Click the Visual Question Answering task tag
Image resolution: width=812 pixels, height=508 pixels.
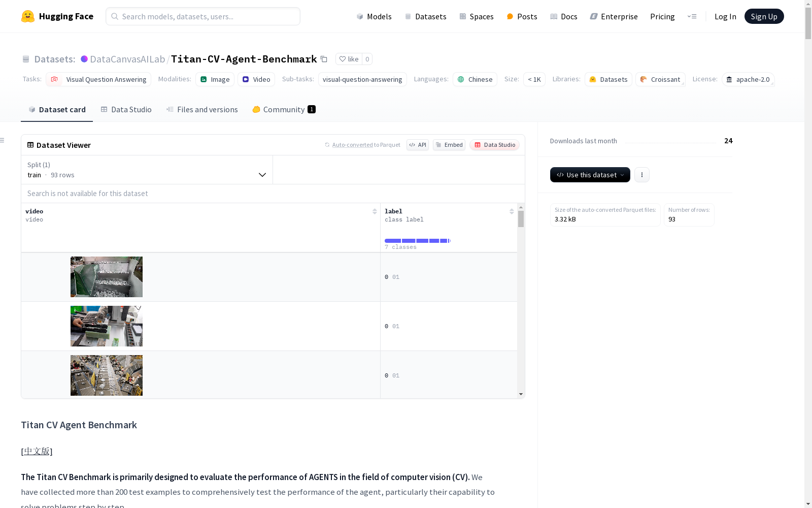pos(98,79)
